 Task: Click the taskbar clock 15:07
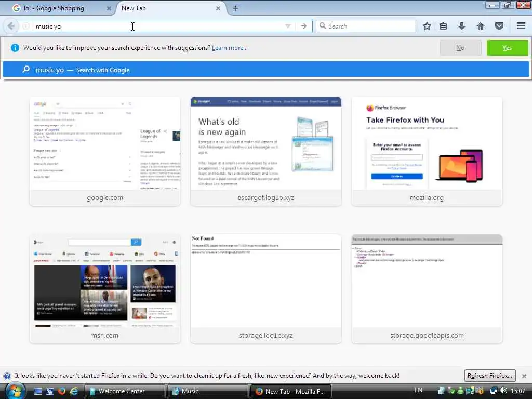(x=518, y=391)
